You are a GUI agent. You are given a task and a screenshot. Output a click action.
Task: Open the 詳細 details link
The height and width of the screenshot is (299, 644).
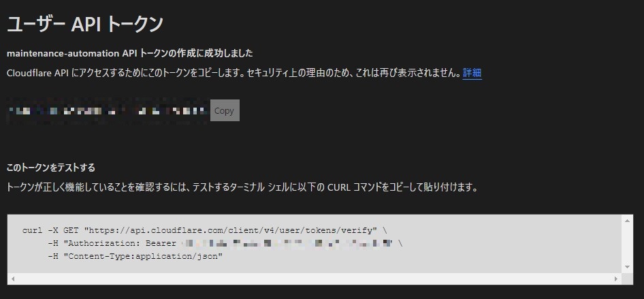pyautogui.click(x=472, y=73)
